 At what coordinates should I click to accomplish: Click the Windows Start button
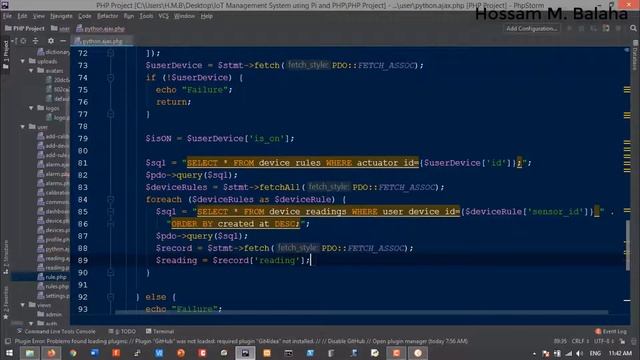(9, 353)
